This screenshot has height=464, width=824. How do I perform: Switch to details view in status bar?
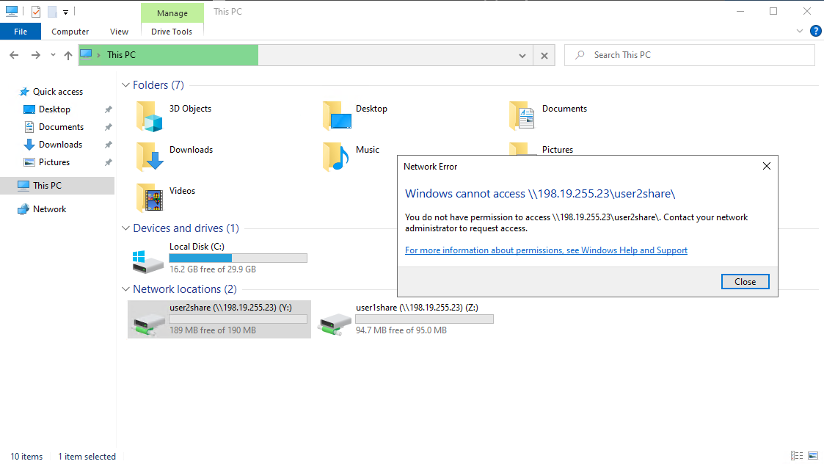click(x=797, y=456)
